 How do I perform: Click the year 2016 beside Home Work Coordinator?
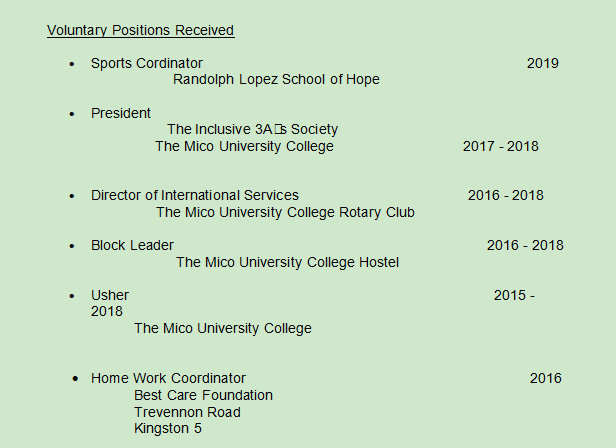pos(545,378)
